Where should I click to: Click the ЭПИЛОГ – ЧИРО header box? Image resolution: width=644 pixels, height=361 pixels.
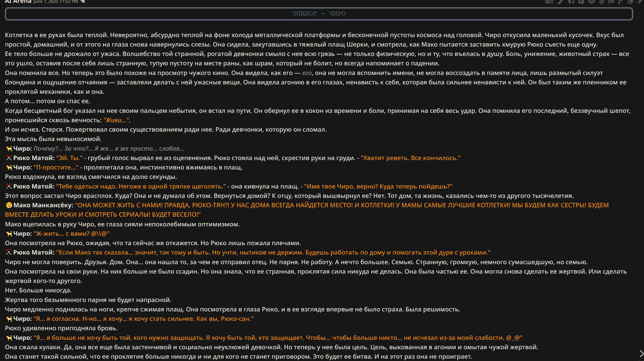[x=319, y=14]
